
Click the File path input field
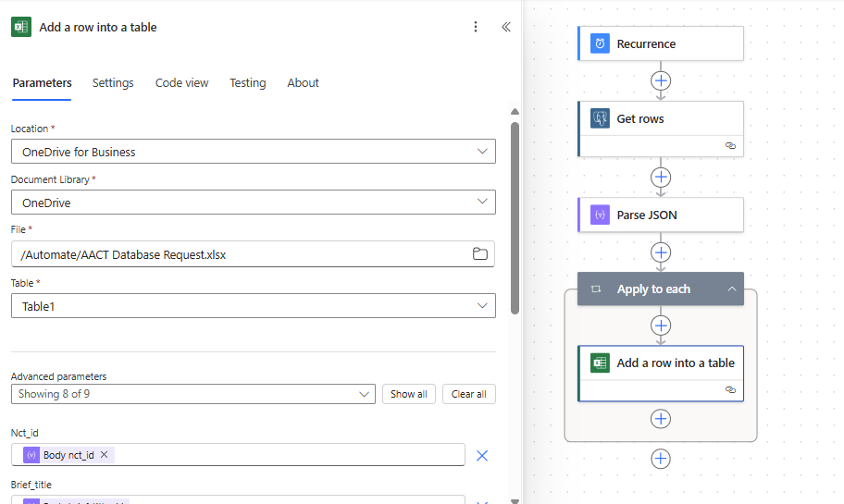click(253, 254)
